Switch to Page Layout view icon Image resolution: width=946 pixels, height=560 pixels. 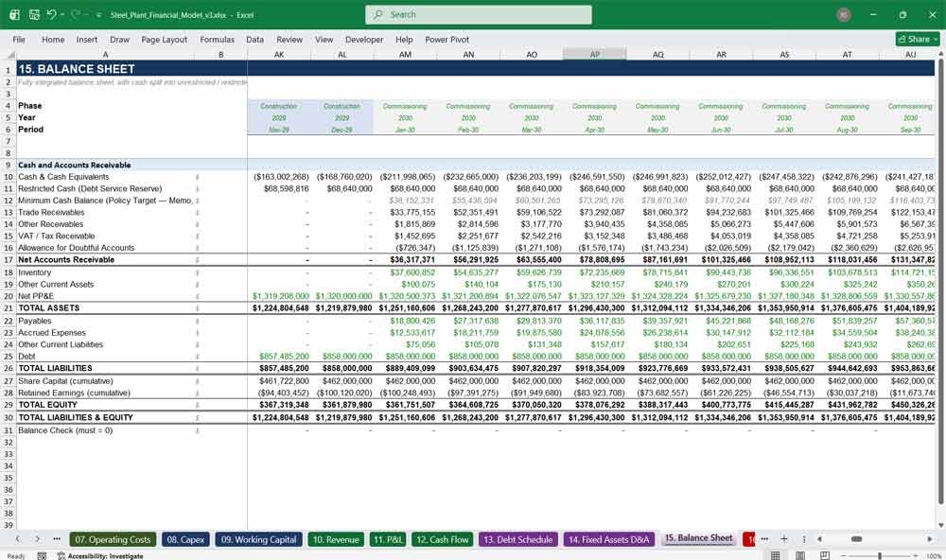(800, 555)
